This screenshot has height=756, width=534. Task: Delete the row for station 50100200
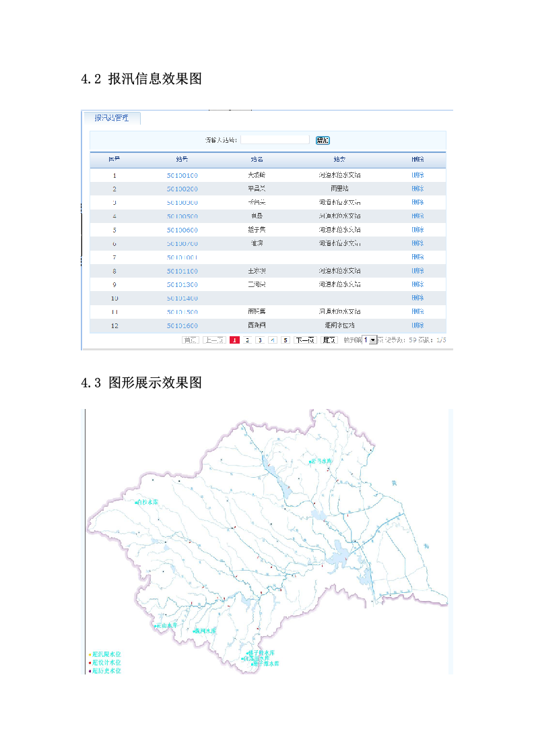click(418, 189)
